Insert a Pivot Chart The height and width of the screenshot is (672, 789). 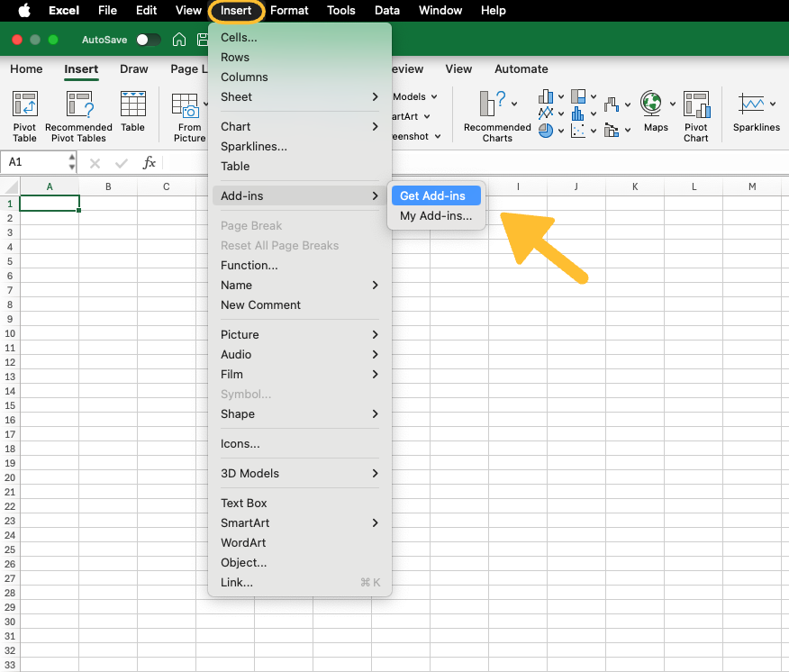click(695, 115)
